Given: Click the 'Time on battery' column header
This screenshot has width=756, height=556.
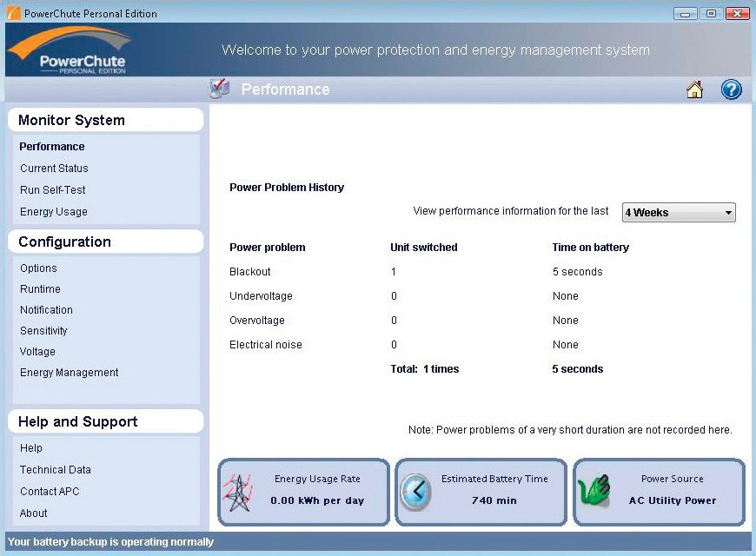Looking at the screenshot, I should [x=591, y=248].
